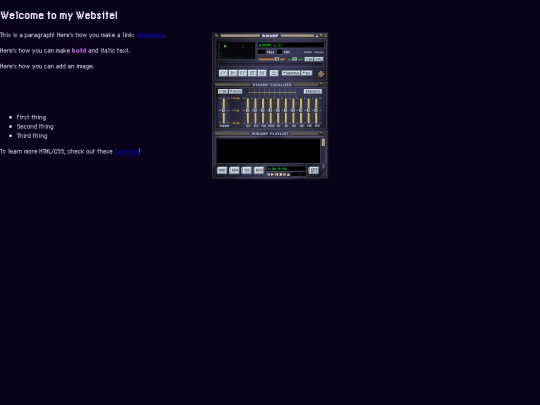
Task: Click playlist resize corner grip
Action: click(x=324, y=175)
